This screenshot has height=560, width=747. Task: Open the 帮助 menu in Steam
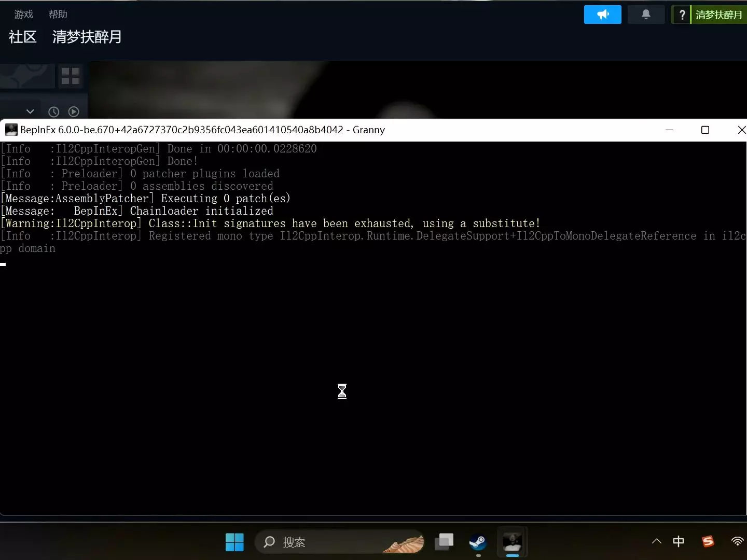[58, 15]
